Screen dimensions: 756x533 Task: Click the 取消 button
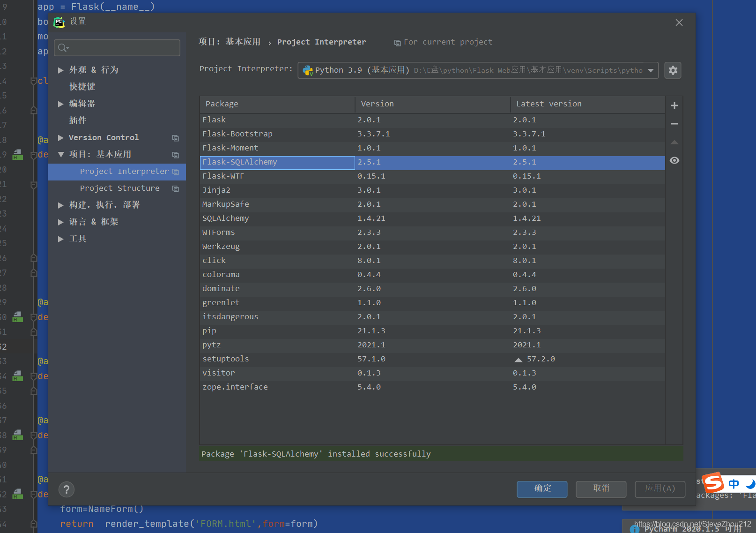pos(601,488)
